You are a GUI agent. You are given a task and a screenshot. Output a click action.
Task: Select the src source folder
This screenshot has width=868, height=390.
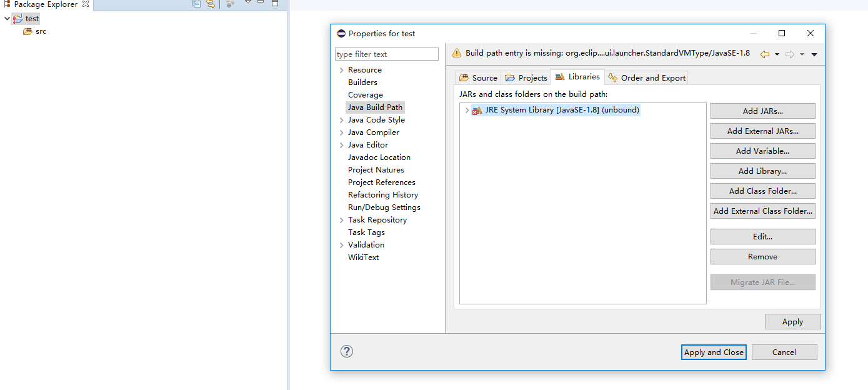click(41, 31)
